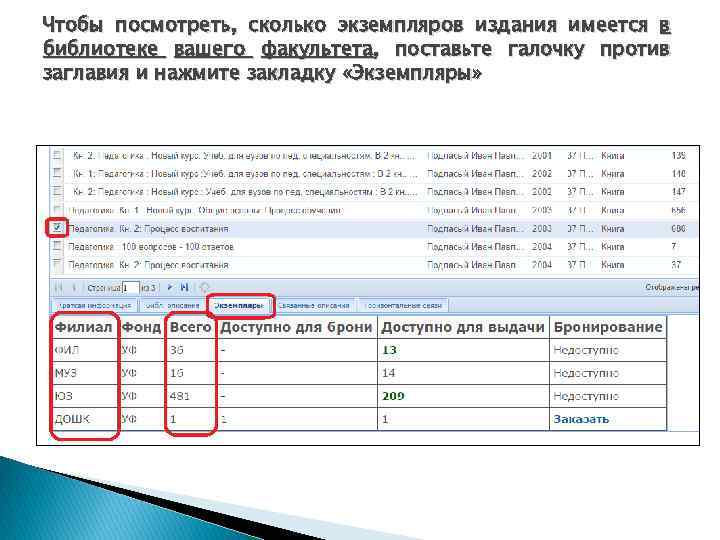Viewport: 720px width, 540px height.
Task: Click year '2004' in '100 вопросов' row
Action: pos(542,247)
